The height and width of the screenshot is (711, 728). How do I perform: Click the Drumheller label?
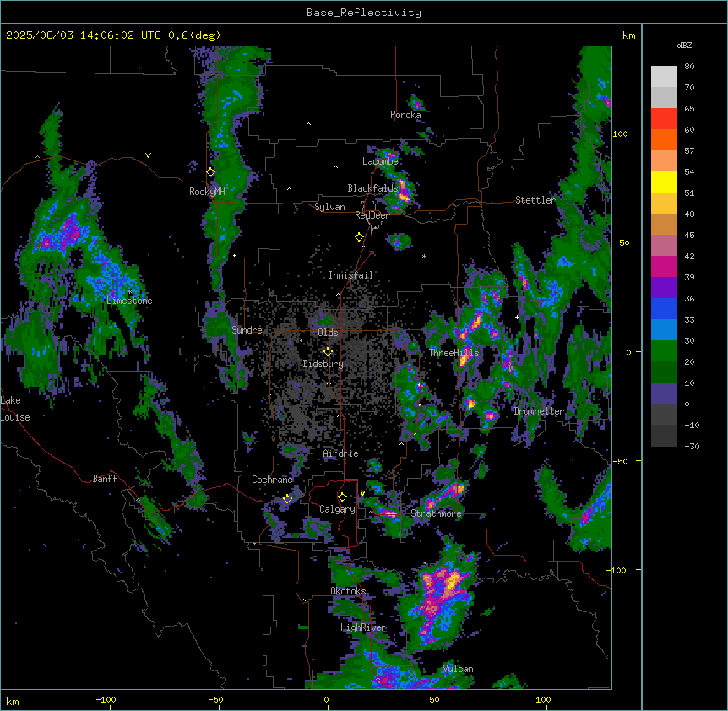pyautogui.click(x=539, y=411)
